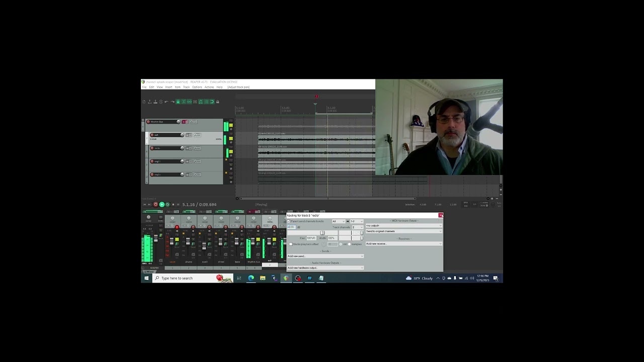Click Go to end transport button
Screen dimensions: 644x362
(149, 205)
